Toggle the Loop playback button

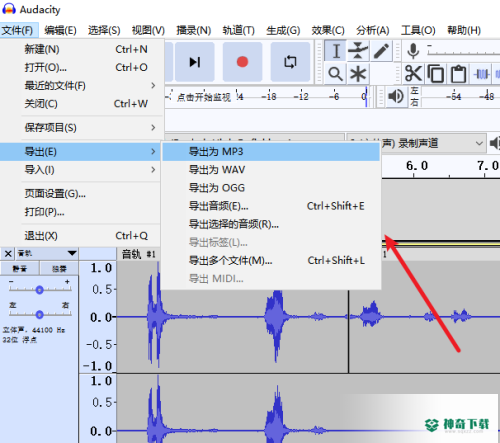point(290,62)
